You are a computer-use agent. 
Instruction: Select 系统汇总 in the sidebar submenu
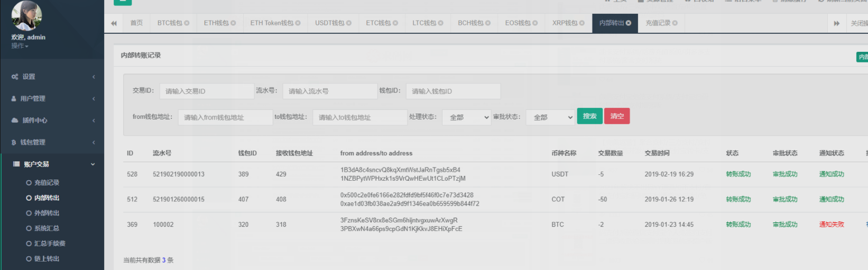coord(47,228)
